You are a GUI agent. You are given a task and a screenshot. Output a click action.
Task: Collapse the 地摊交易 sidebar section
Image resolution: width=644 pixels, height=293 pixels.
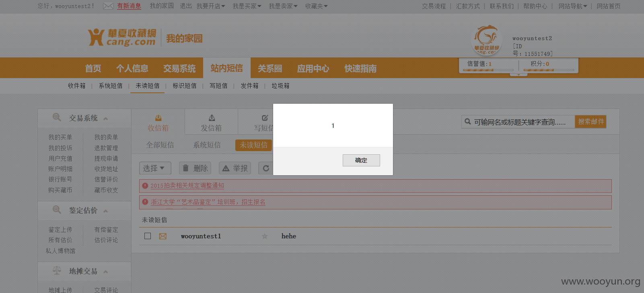coord(106,272)
